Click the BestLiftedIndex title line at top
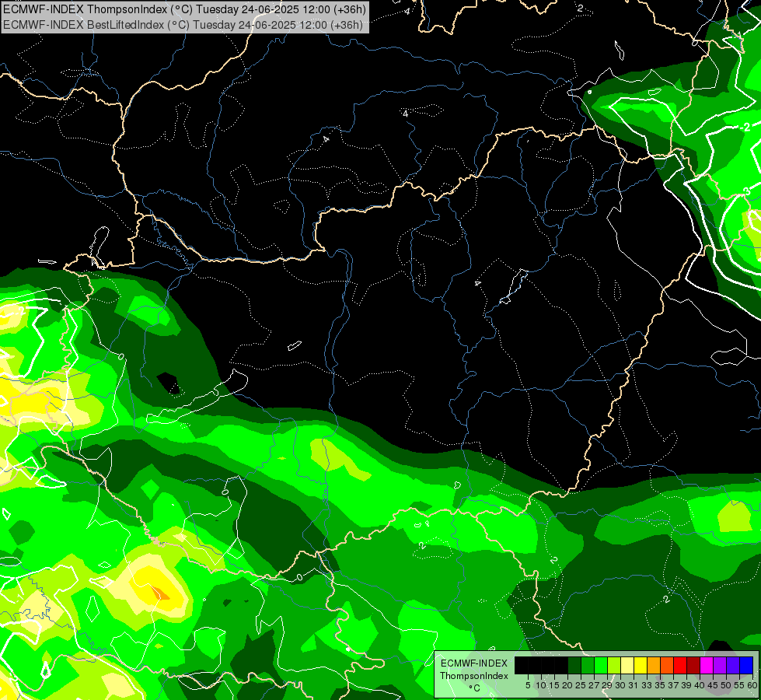 183,25
